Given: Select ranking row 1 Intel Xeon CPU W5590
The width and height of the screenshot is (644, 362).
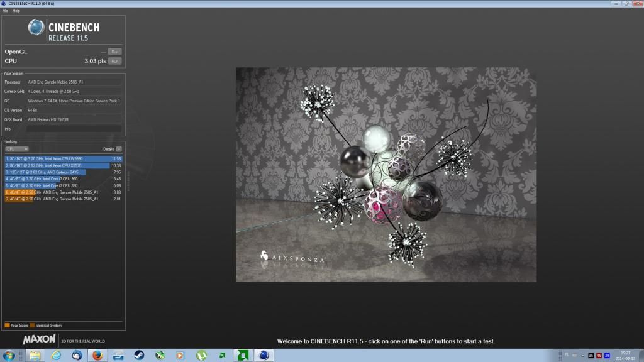Looking at the screenshot, I should coord(64,159).
